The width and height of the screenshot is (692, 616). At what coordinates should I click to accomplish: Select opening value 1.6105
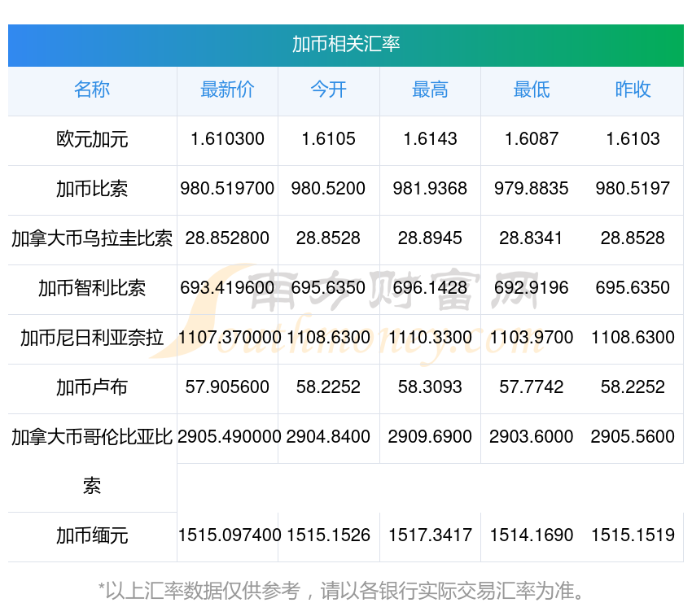coord(328,139)
